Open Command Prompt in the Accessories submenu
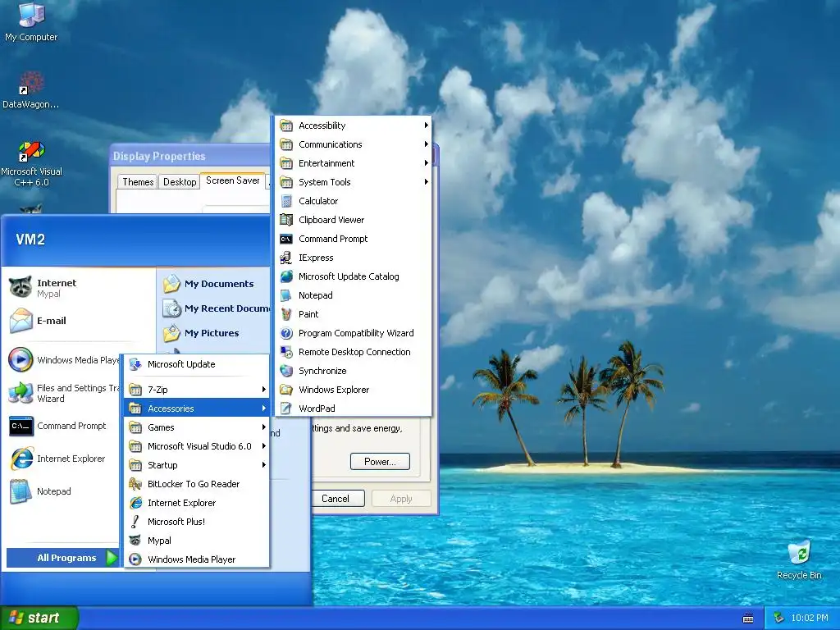This screenshot has width=840, height=630. click(x=353, y=239)
